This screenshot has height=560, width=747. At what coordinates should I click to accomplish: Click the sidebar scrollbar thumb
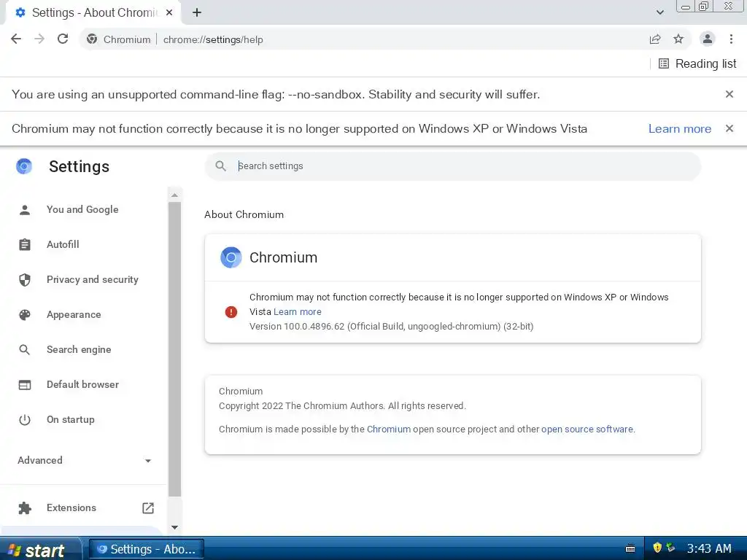coord(174,349)
